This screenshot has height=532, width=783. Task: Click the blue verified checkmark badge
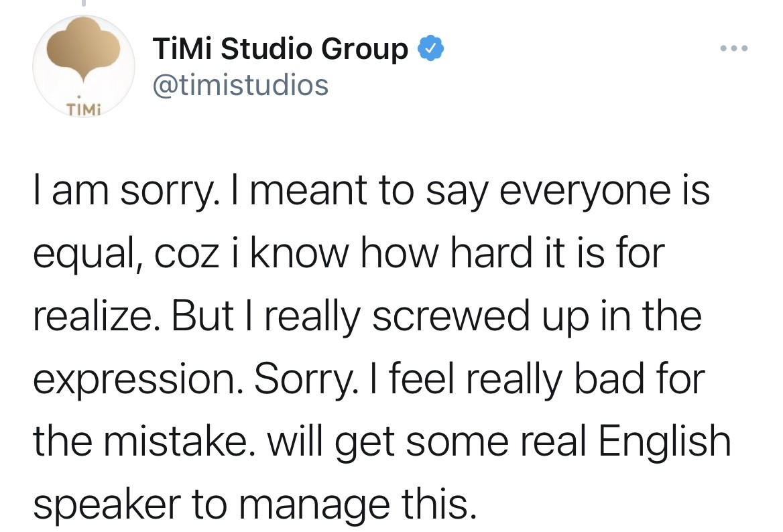click(x=429, y=49)
